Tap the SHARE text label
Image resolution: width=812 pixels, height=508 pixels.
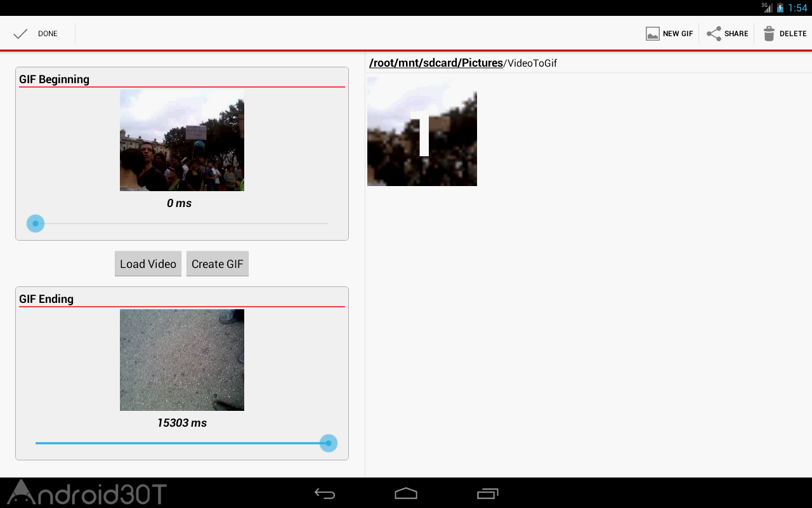(x=737, y=34)
